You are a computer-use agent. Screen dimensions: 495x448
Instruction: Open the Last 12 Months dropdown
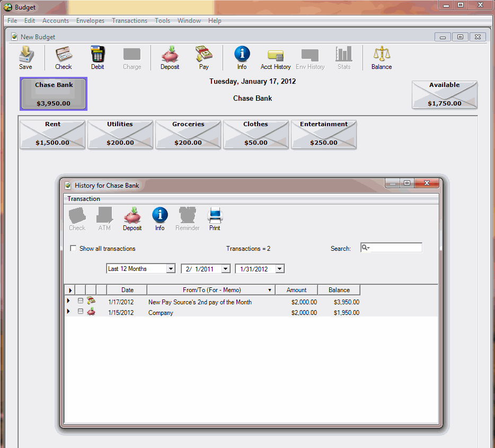tap(171, 269)
